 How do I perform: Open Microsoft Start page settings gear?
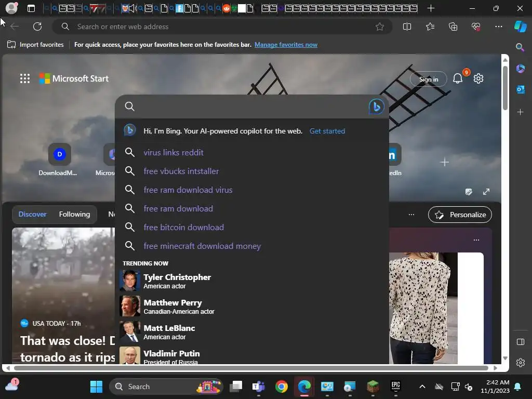[478, 79]
